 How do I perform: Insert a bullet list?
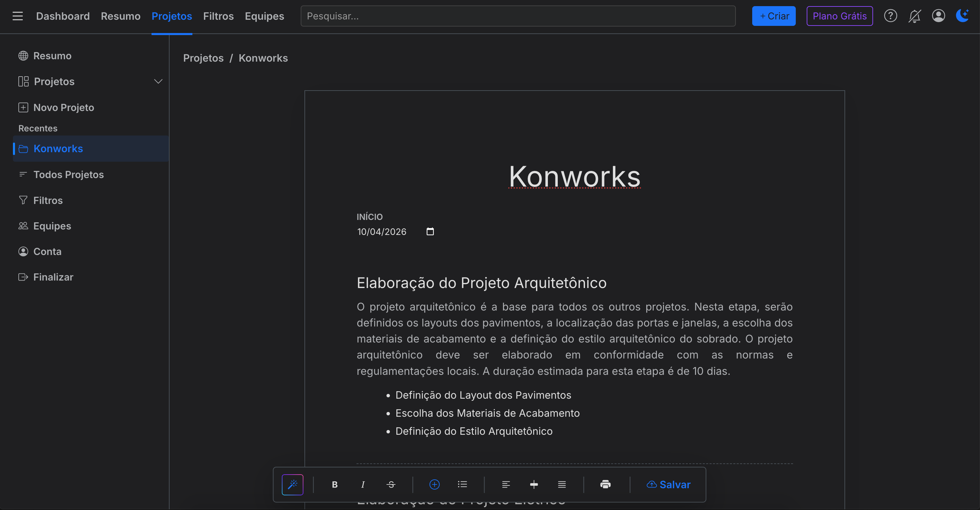tap(462, 484)
